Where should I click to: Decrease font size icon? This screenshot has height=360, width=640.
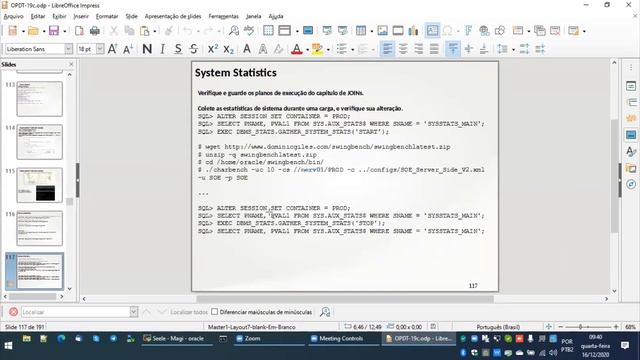pos(128,49)
